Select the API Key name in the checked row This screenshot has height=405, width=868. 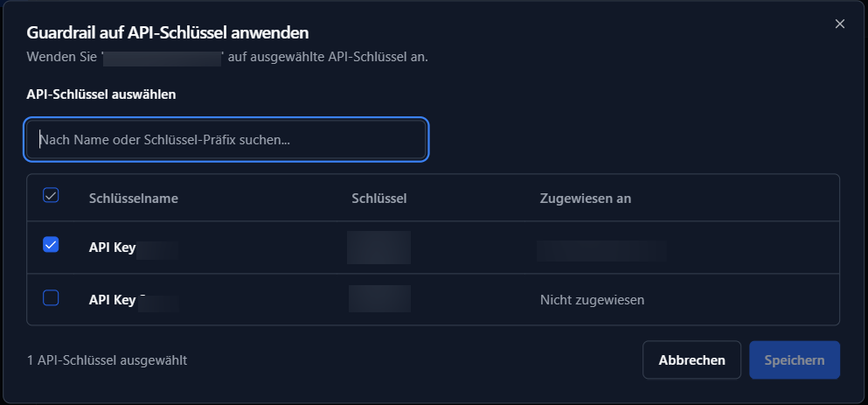click(x=113, y=248)
